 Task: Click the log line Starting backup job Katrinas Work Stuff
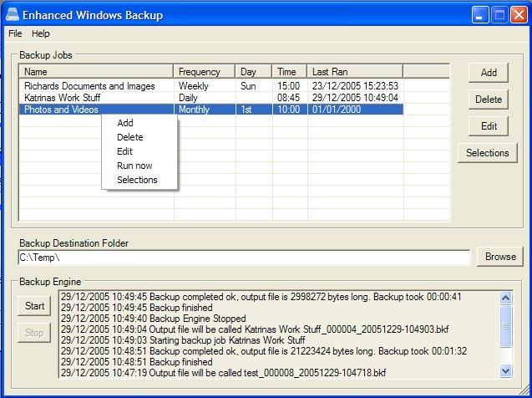pos(183,340)
